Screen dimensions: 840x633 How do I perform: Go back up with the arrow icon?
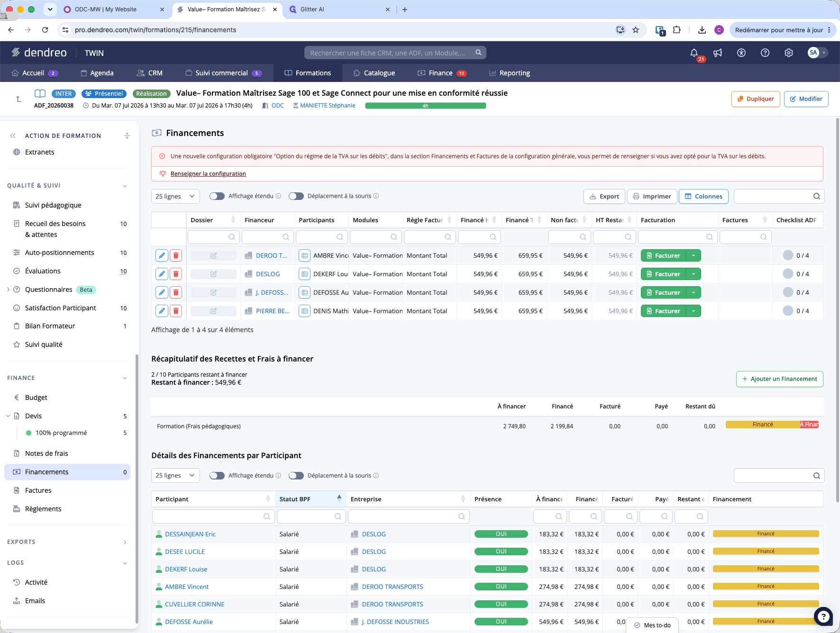click(18, 99)
